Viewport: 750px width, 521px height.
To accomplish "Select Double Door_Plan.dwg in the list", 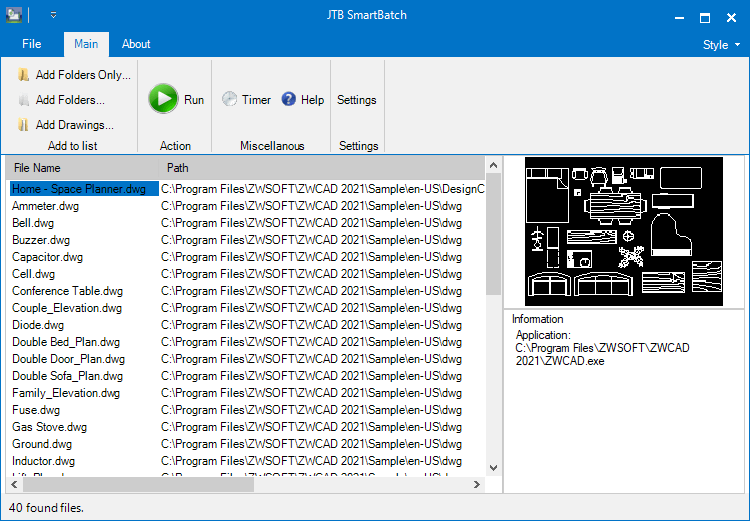I will [68, 359].
